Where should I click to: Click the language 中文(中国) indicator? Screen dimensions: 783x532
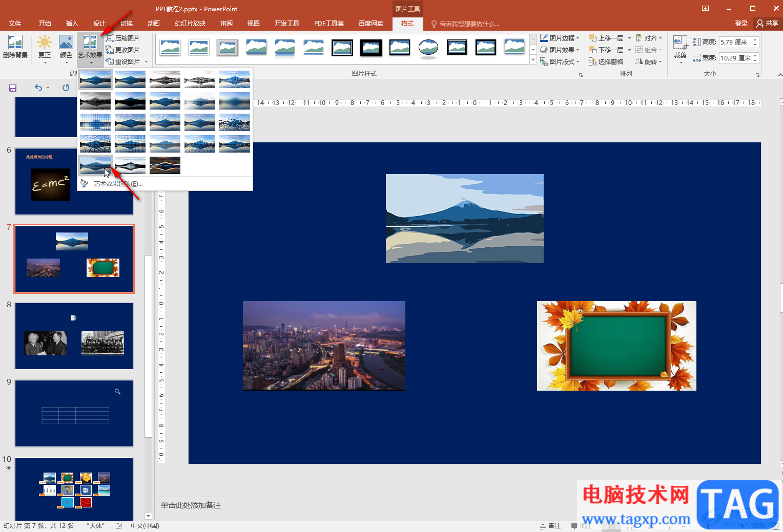[x=145, y=526]
